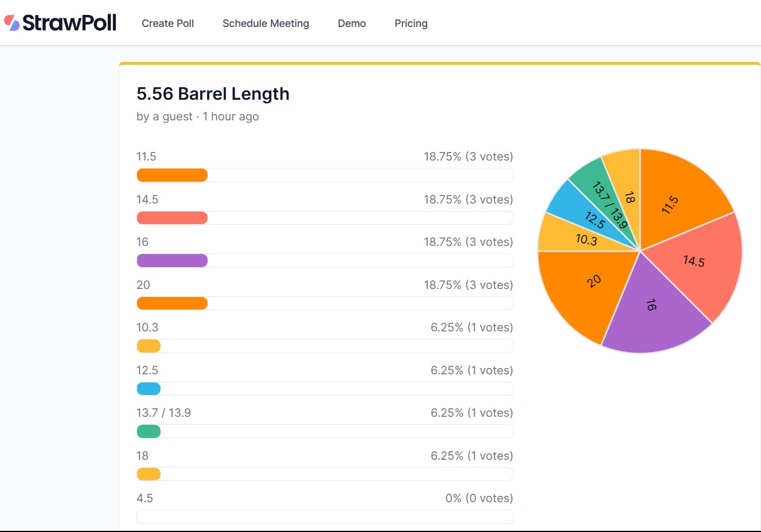761x532 pixels.
Task: Click the purple 16 option result bar
Action: (325, 260)
